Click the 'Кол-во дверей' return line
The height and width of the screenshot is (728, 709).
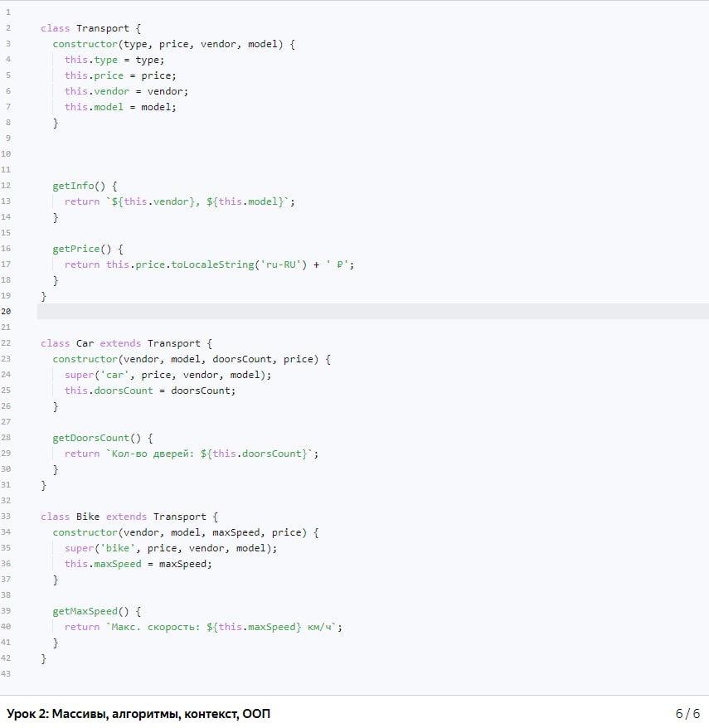click(192, 454)
